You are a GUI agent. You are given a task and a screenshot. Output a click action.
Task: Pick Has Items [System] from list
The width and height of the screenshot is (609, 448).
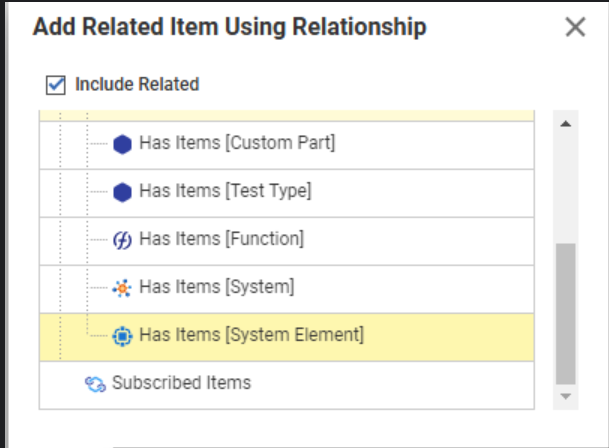(x=216, y=287)
